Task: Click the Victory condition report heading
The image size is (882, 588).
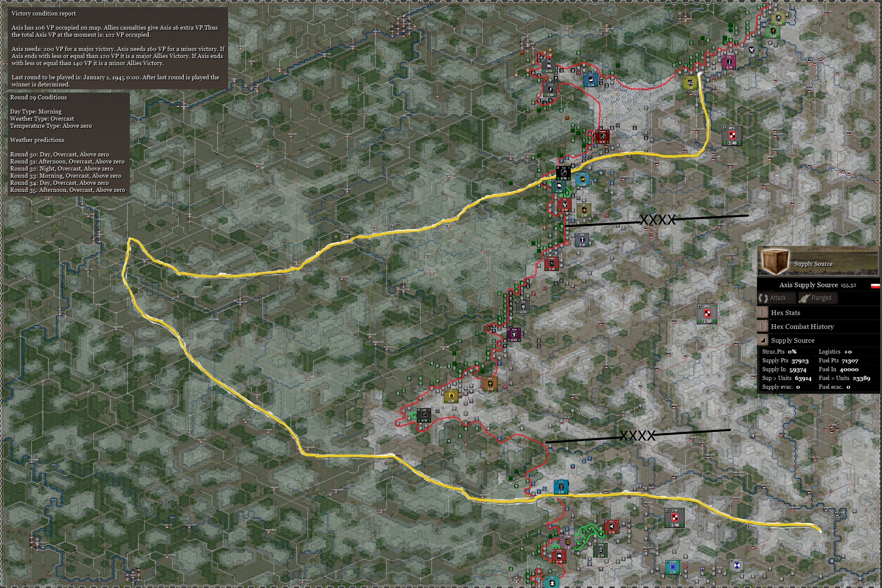Action: pyautogui.click(x=43, y=14)
